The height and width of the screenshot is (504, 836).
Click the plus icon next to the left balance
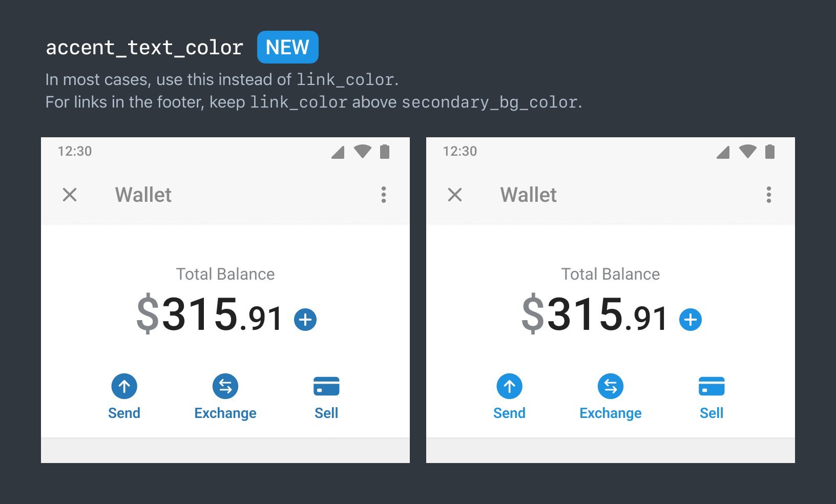pos(305,319)
